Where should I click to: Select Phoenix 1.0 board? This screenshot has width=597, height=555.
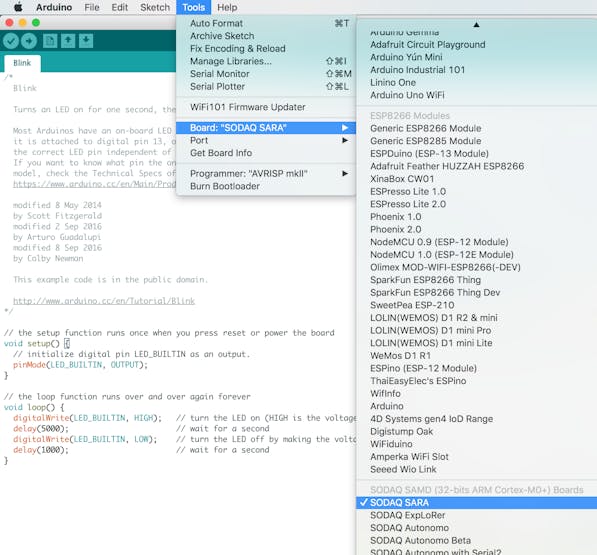pos(477,217)
